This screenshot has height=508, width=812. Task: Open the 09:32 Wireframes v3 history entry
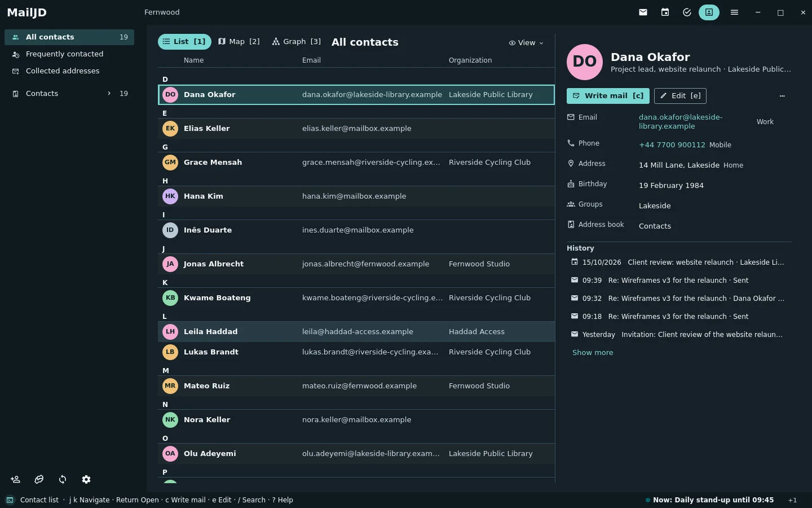(679, 299)
